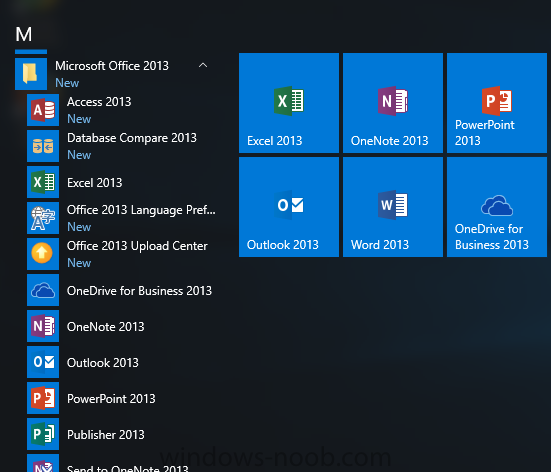Click 'Office 2013 Language Pref...' text
Image resolution: width=551 pixels, height=472 pixels.
coord(141,210)
